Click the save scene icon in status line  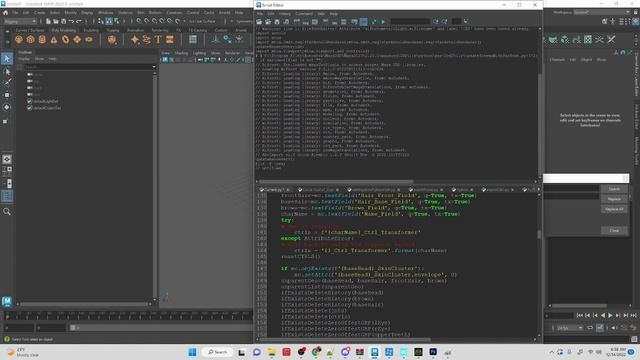(64, 21)
